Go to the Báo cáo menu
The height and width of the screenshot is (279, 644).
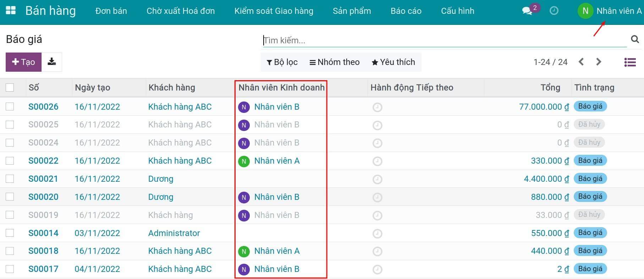coord(406,11)
